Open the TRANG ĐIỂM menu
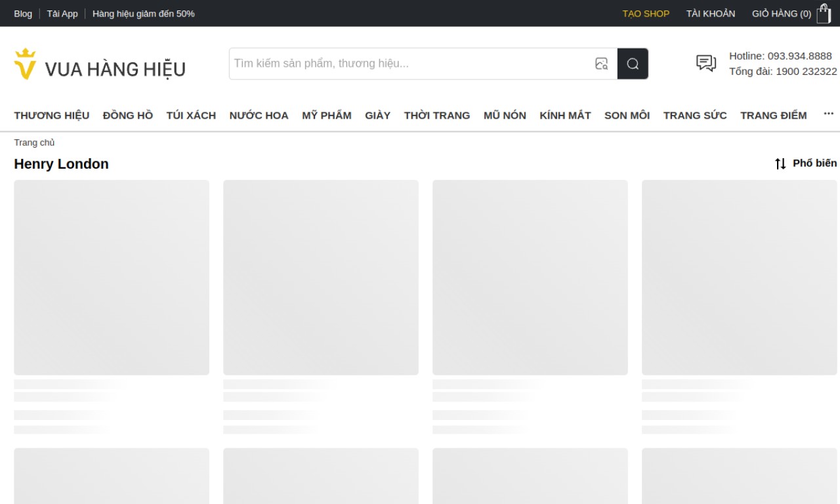Viewport: 840px width, 504px height. [x=774, y=115]
